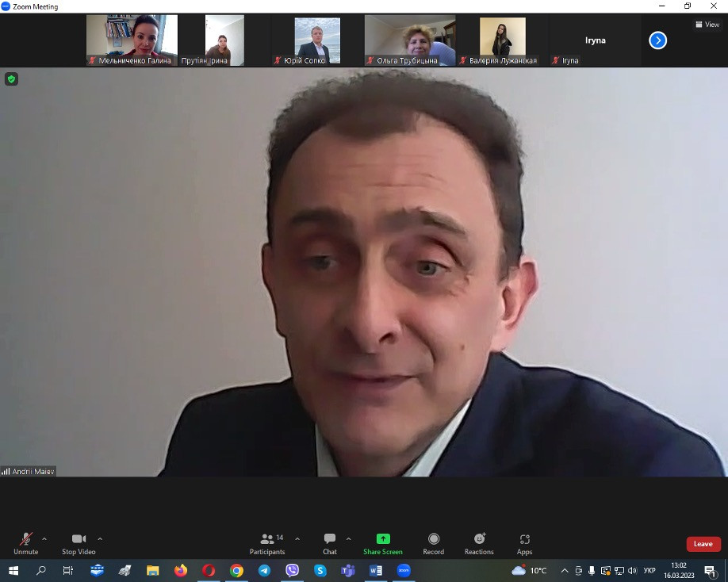Click the microphone tray icon

click(x=592, y=570)
